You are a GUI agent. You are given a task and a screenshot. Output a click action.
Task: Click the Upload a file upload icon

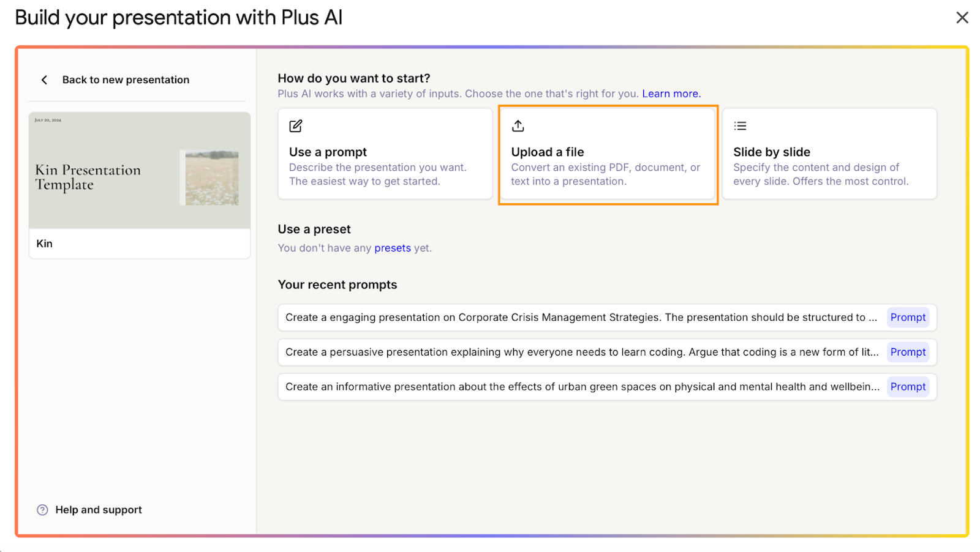518,126
